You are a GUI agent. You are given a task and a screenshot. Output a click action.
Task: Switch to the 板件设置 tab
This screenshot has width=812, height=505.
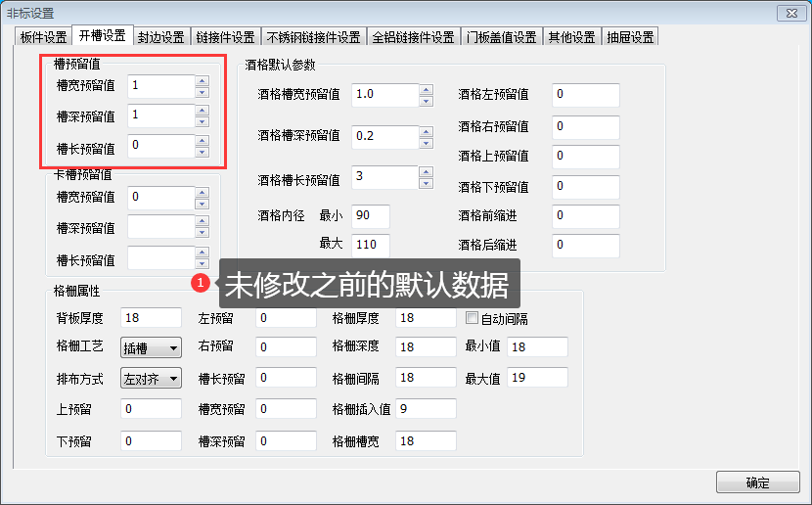tap(43, 37)
